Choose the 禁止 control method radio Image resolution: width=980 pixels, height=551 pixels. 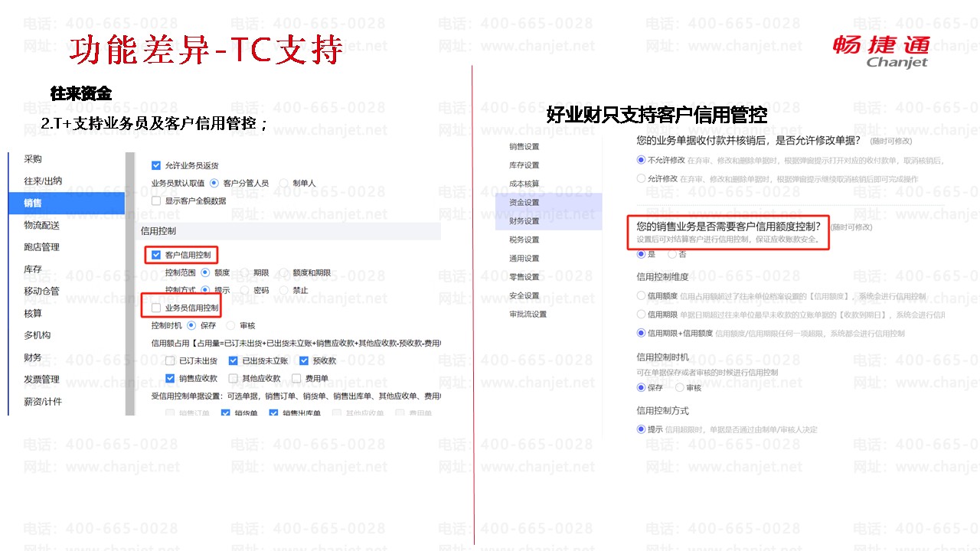tap(284, 291)
